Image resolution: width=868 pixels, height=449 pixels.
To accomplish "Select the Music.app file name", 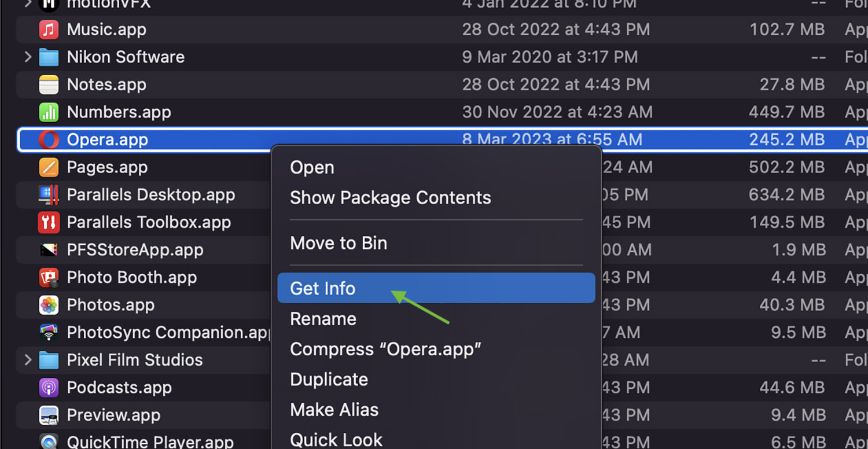I will pos(106,30).
